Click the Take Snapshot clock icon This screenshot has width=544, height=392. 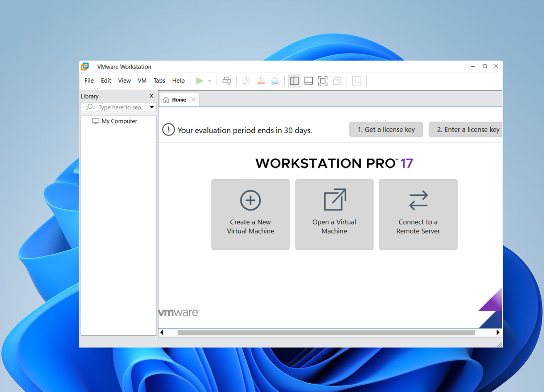(246, 81)
